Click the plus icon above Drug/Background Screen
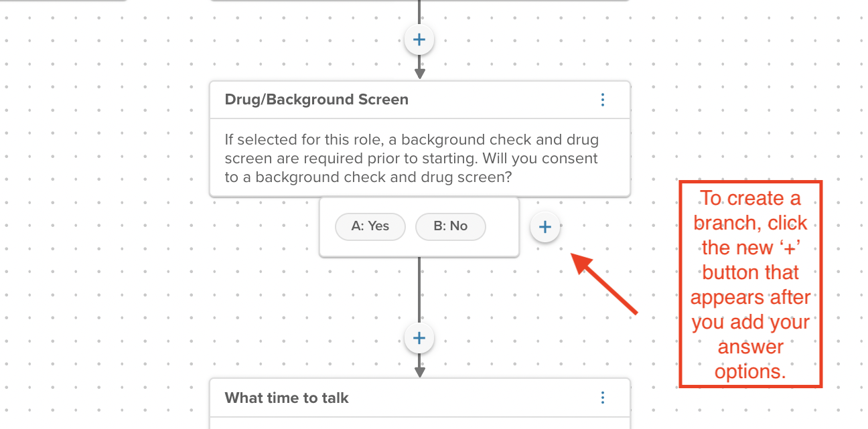The height and width of the screenshot is (429, 868). 419,39
